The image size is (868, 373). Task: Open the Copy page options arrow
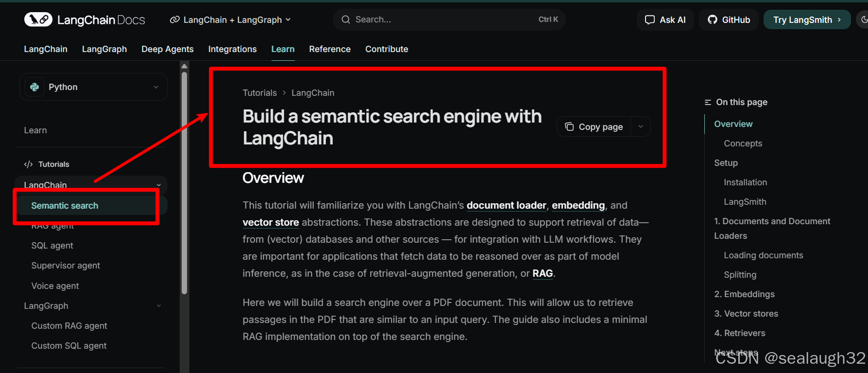tap(641, 126)
